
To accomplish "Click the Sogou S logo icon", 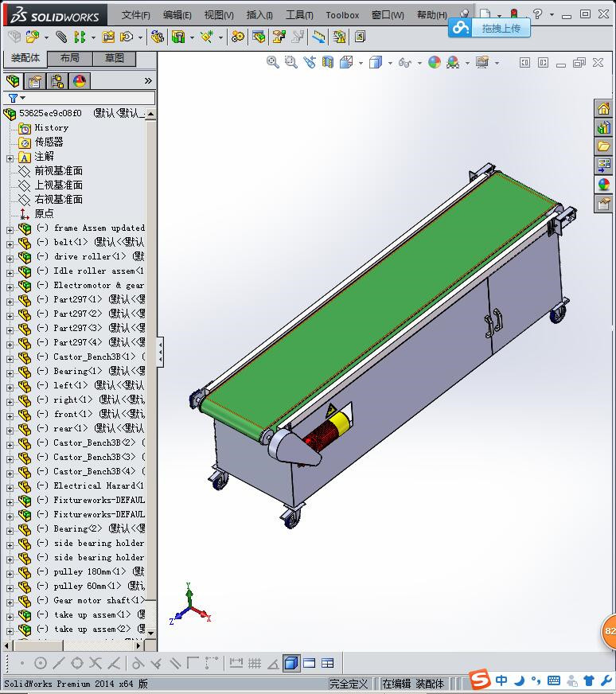I will [480, 680].
